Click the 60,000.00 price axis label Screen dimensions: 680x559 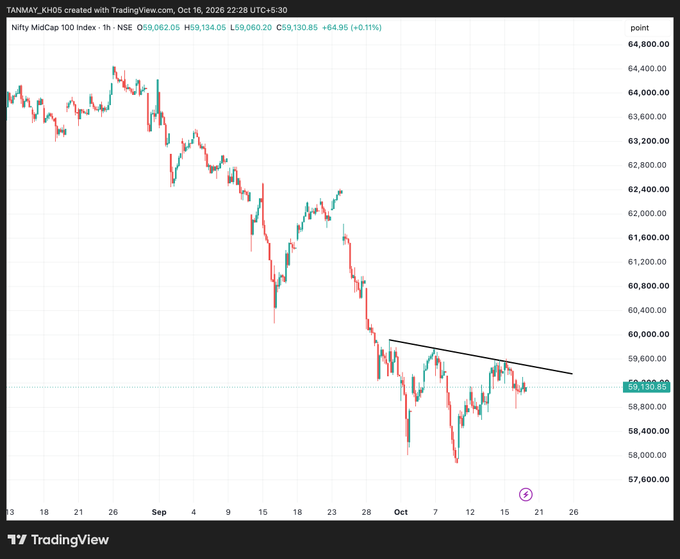(x=648, y=334)
